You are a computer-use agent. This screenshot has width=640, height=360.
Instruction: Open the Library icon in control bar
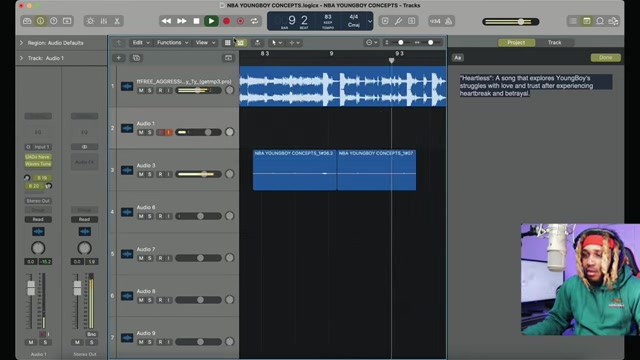27,21
